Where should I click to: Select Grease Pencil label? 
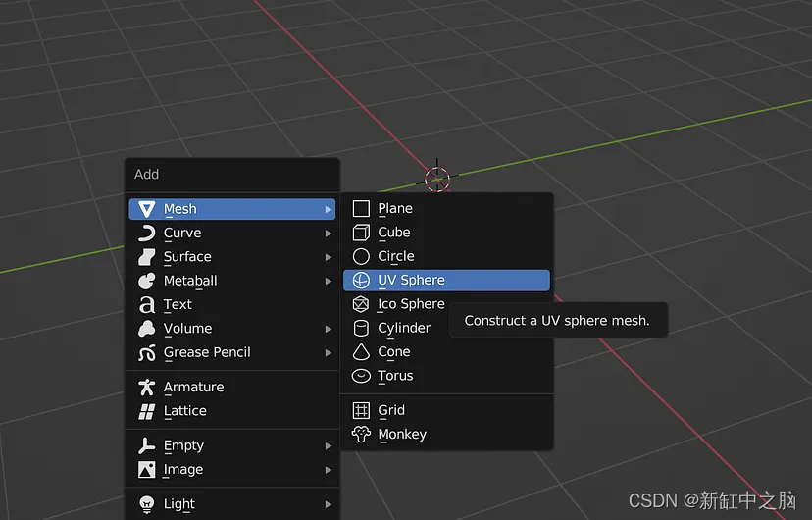tap(207, 352)
